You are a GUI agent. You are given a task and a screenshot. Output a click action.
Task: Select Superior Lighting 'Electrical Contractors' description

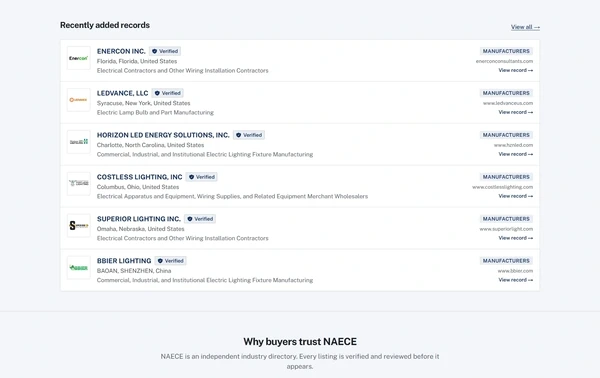(183, 238)
